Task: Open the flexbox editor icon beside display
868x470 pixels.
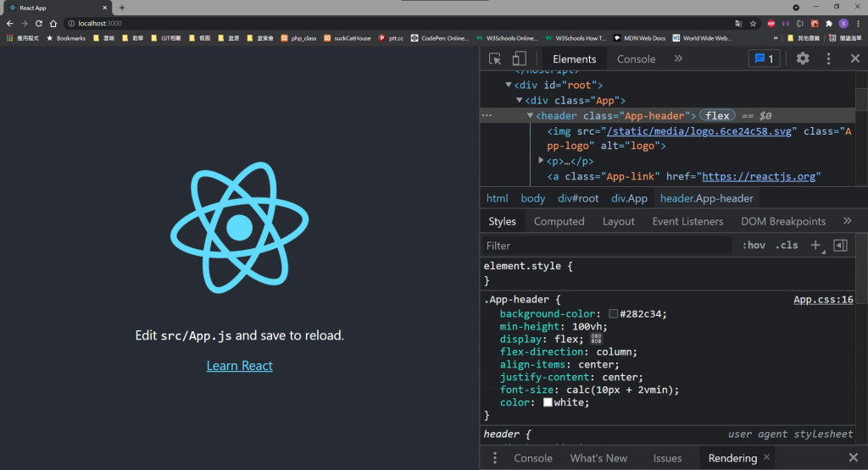Action: (x=596, y=339)
